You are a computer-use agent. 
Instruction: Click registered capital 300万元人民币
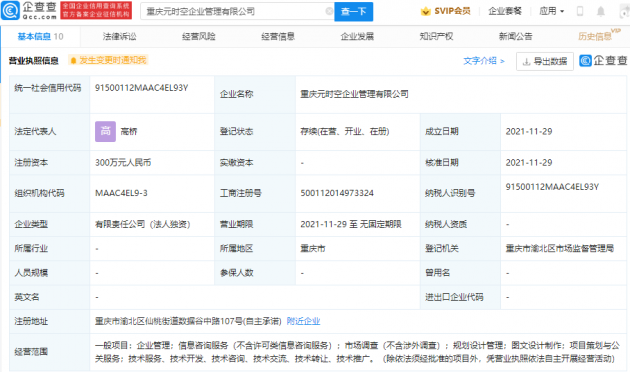coord(123,163)
